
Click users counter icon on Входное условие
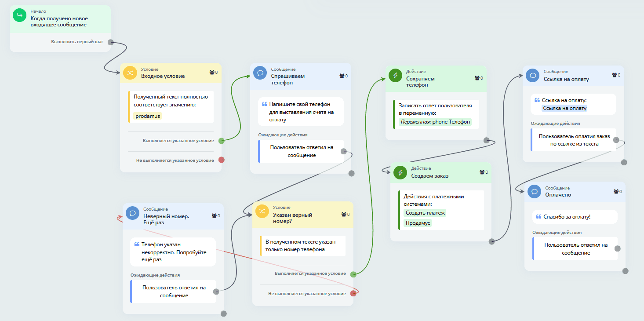(x=212, y=72)
